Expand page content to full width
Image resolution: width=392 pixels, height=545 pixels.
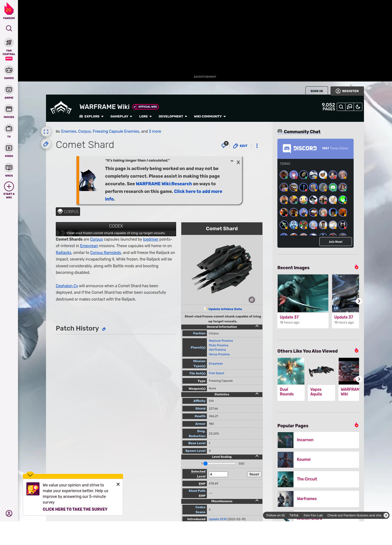tap(46, 132)
